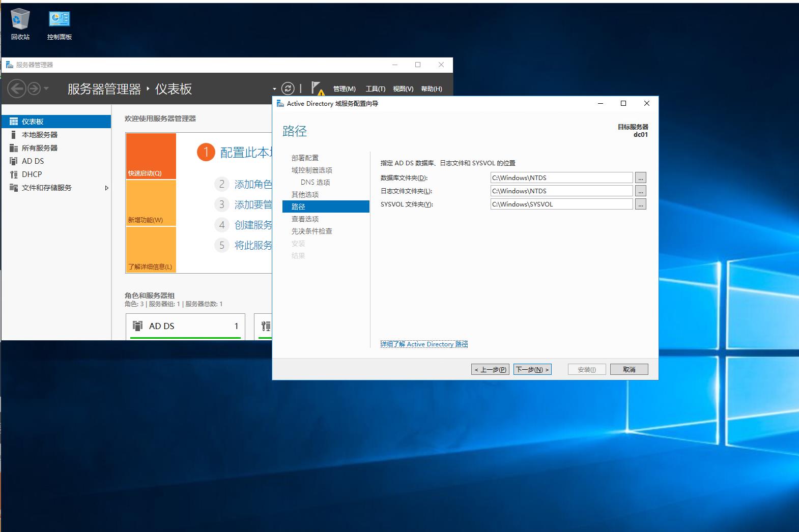Open navigation history dropdown arrow
The height and width of the screenshot is (532, 799).
coord(46,89)
